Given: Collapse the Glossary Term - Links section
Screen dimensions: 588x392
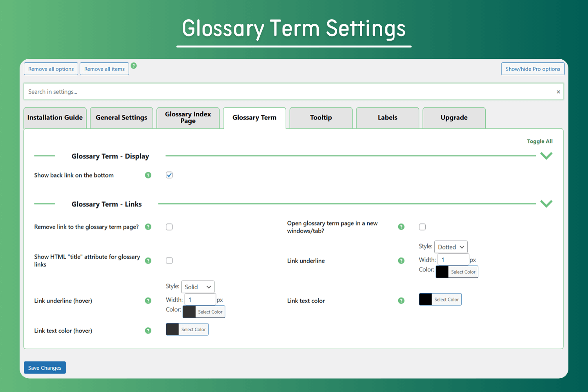Looking at the screenshot, I should click(546, 203).
